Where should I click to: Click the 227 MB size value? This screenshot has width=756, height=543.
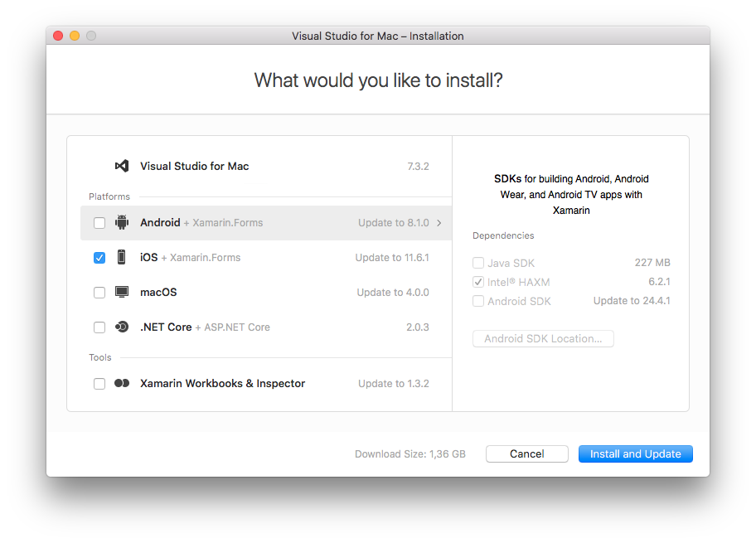(x=652, y=262)
